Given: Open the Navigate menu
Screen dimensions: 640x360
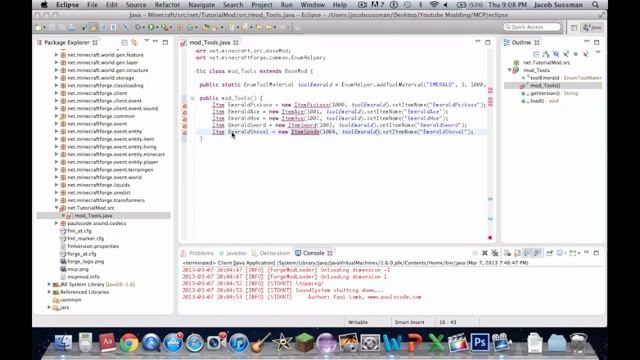Looking at the screenshot, I should click(201, 5).
